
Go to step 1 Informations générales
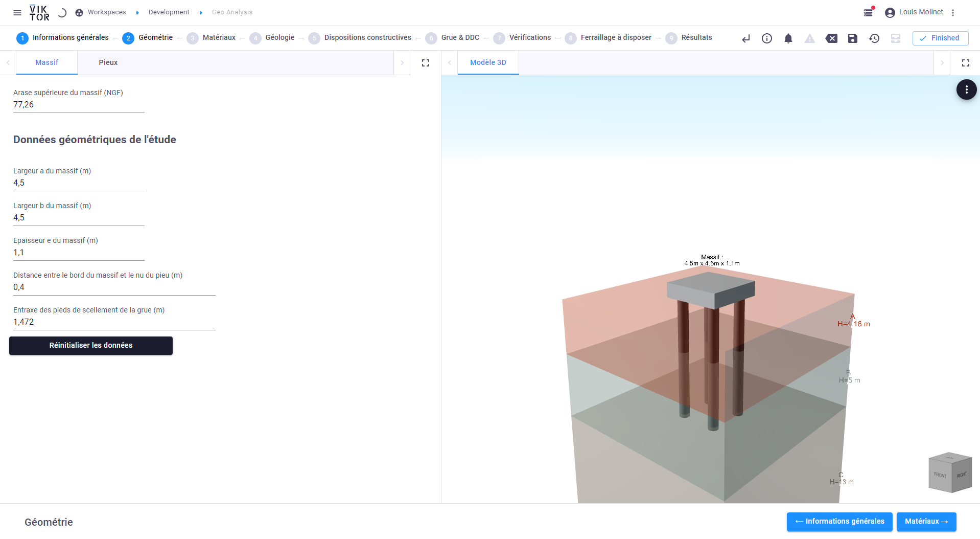[x=62, y=38]
